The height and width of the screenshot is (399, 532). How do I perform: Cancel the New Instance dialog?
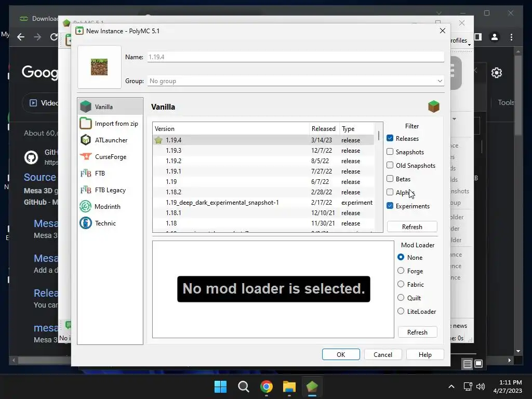[383, 354]
